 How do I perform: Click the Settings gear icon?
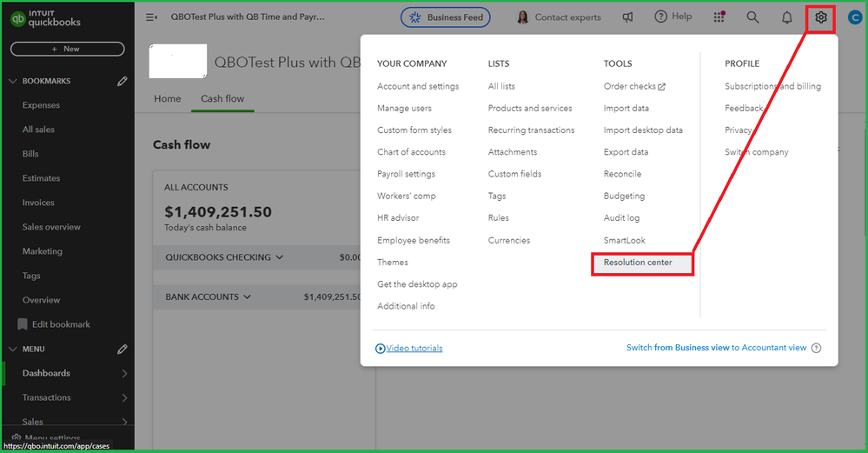tap(820, 17)
